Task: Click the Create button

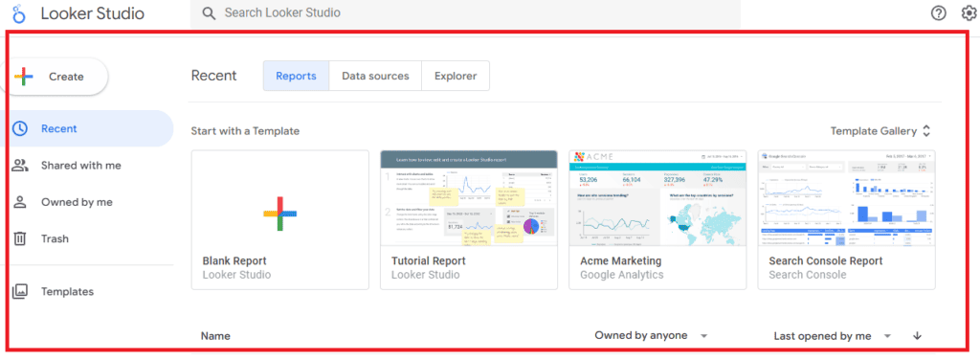Action: click(x=56, y=77)
